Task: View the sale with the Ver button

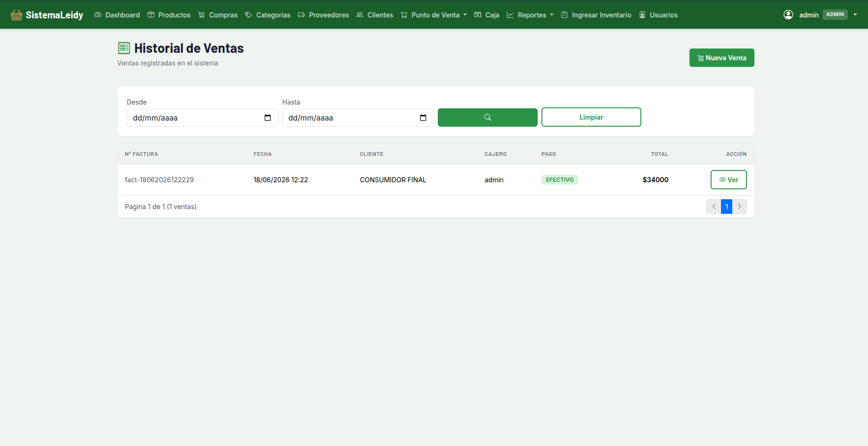Action: pos(729,180)
